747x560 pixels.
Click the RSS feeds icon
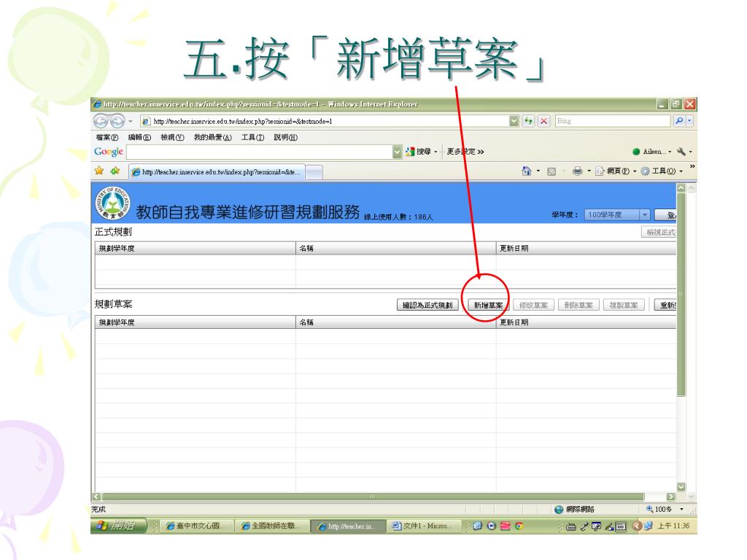tap(551, 171)
